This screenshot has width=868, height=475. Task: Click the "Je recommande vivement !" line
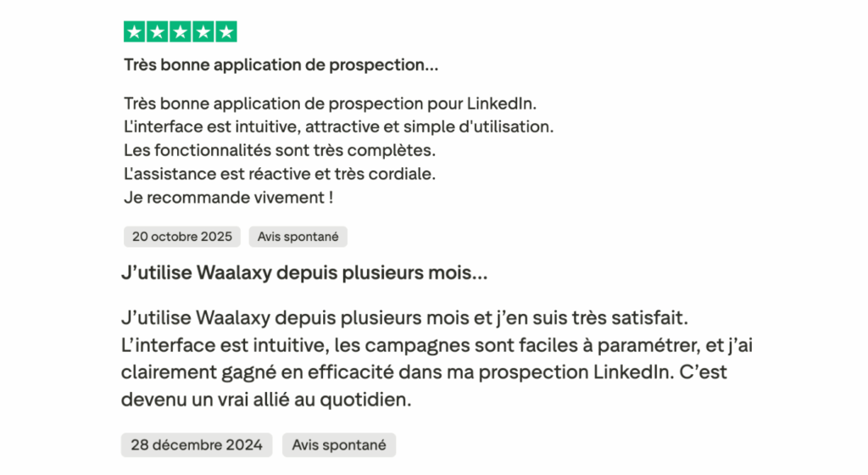pos(228,199)
